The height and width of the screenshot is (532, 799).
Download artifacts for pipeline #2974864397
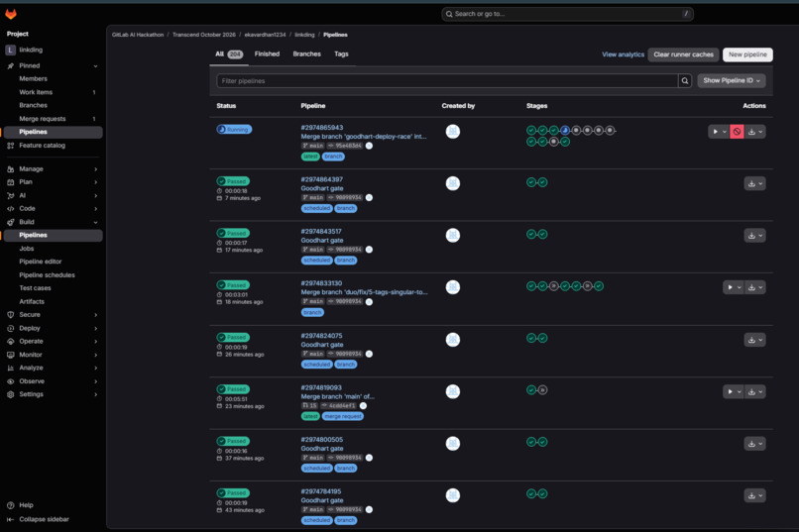pos(755,184)
